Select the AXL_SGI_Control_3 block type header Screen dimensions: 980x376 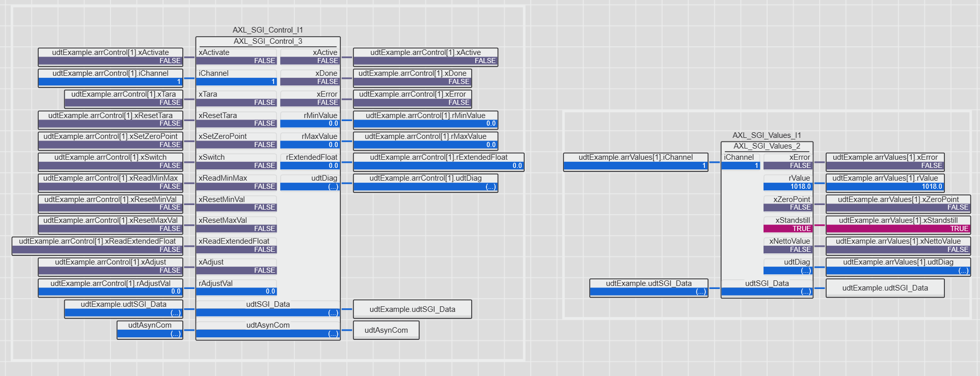point(268,41)
